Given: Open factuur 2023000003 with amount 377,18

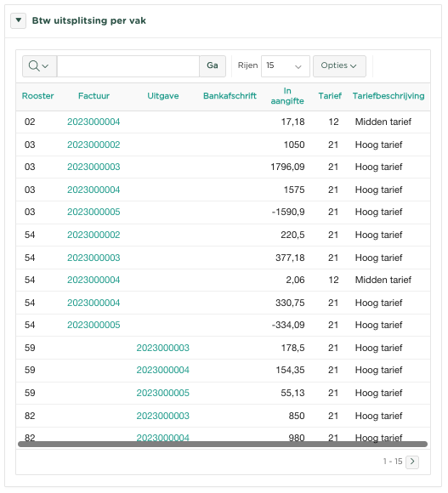Looking at the screenshot, I should pyautogui.click(x=94, y=258).
